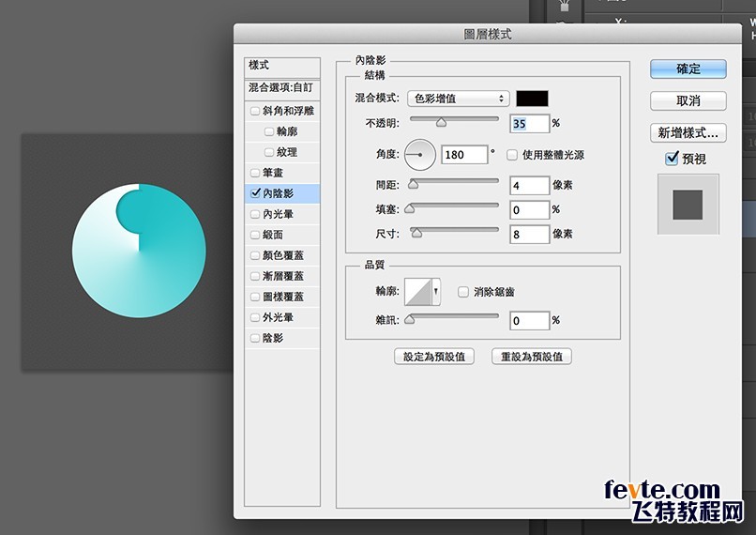This screenshot has height=535, width=756.
Task: Click the teal circle on canvas
Action: 140,251
